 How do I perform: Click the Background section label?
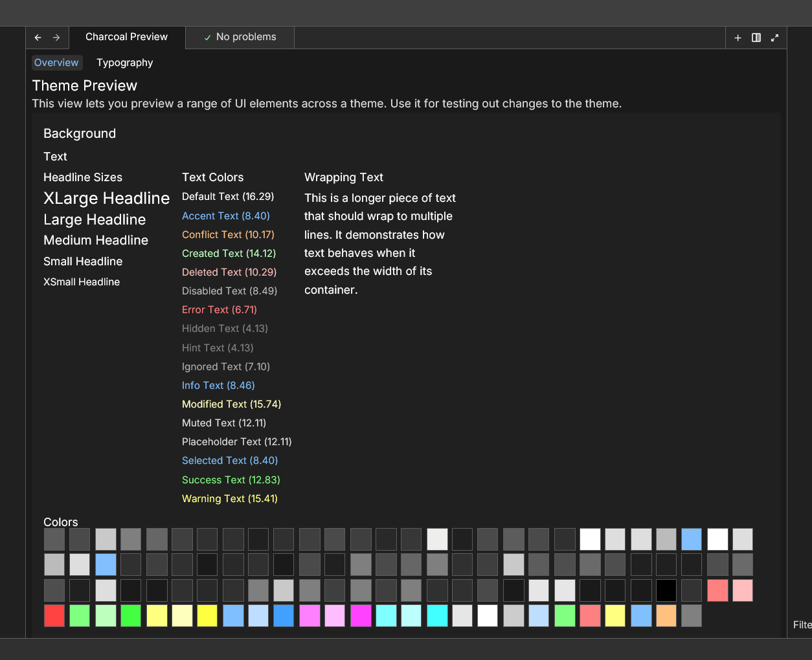[80, 133]
